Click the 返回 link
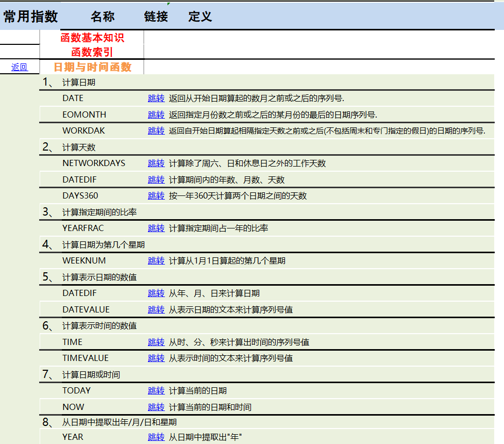 point(20,67)
